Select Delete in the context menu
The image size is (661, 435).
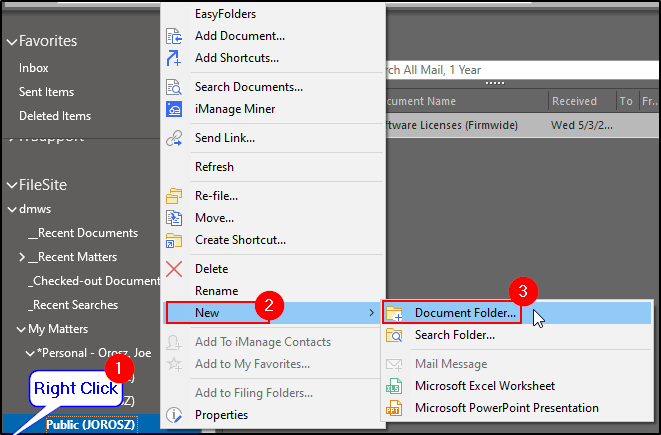pos(211,269)
